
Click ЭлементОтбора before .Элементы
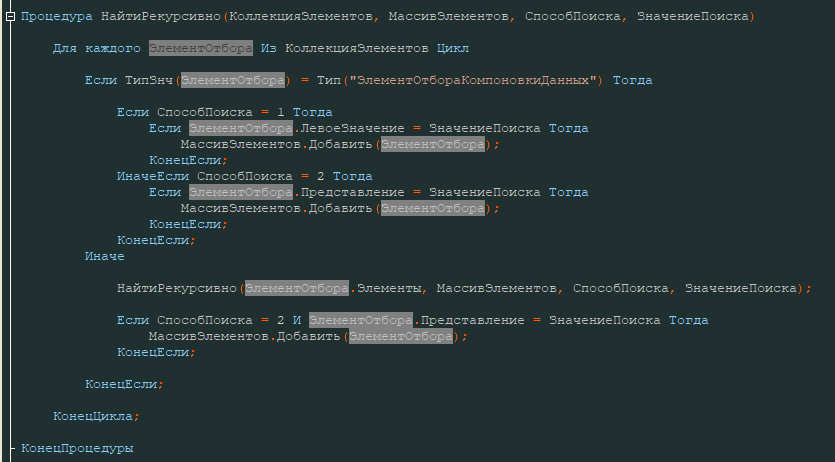tap(297, 288)
